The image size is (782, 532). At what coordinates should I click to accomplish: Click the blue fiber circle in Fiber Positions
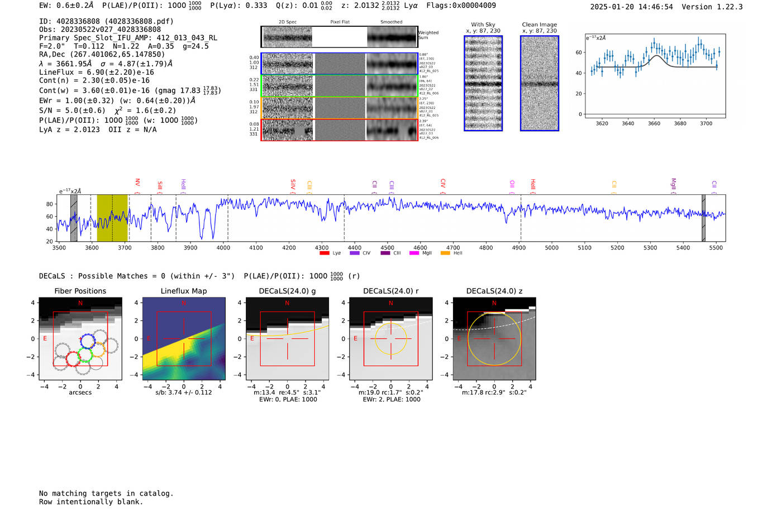(x=88, y=342)
